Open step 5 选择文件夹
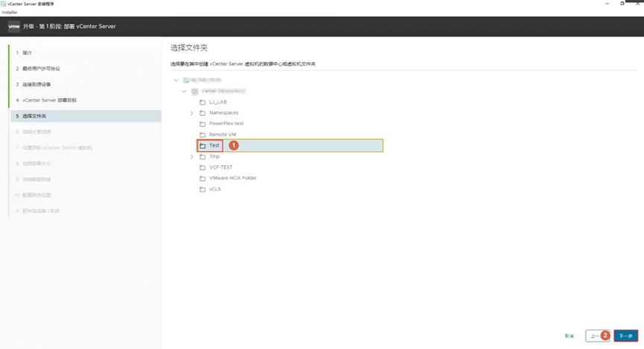This screenshot has height=349, width=644. (x=86, y=116)
